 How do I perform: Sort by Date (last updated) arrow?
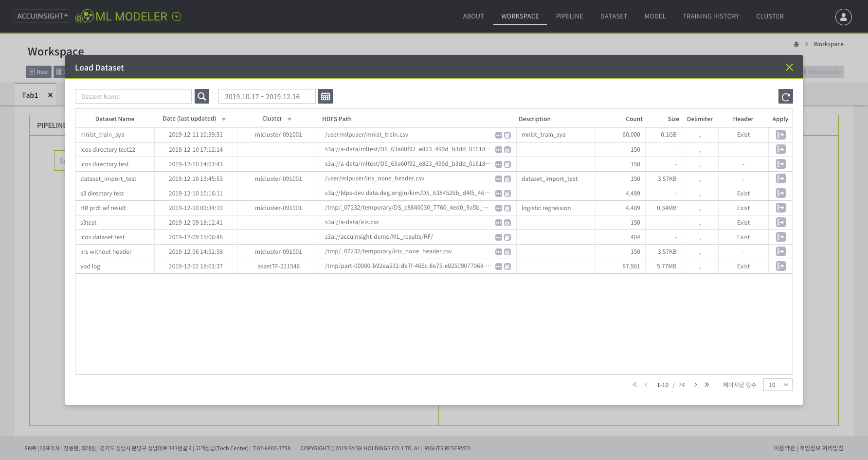pyautogui.click(x=224, y=119)
